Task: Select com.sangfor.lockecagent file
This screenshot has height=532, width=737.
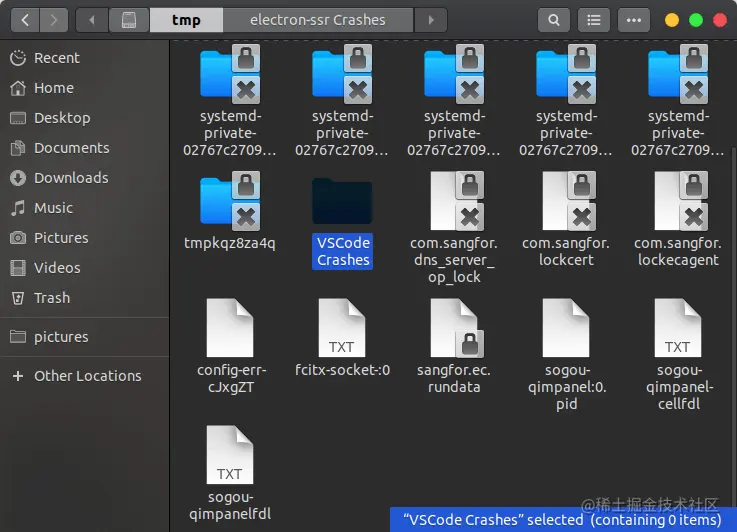Action: pos(678,219)
